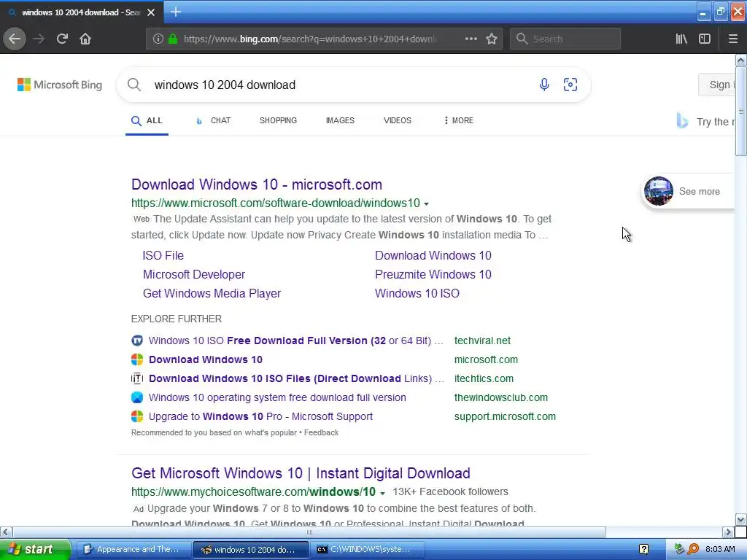
Task: Open Download Windows 10 ISO Files direct link
Action: (296, 378)
